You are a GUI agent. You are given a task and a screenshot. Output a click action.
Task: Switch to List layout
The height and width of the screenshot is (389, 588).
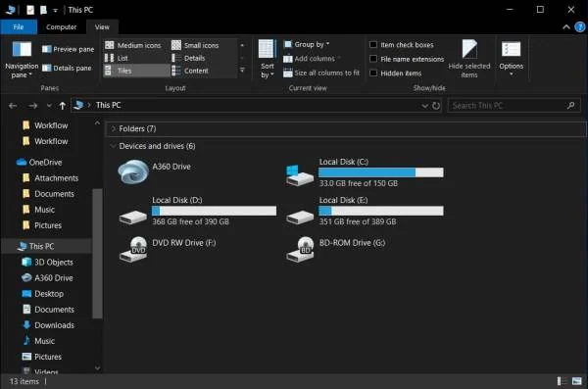pos(117,58)
